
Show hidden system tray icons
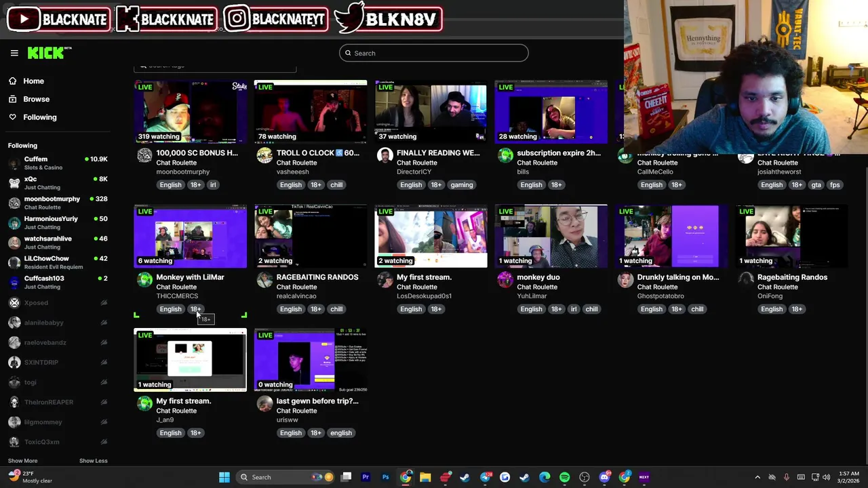pyautogui.click(x=757, y=477)
